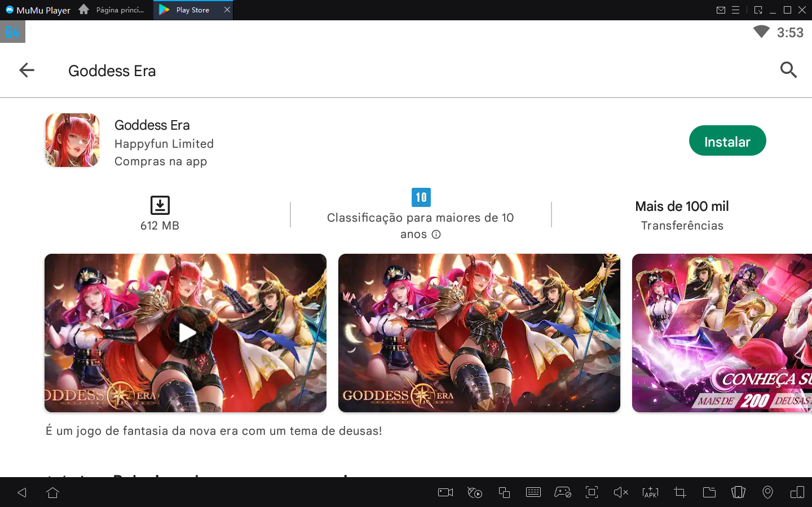Install the Goddess Era app
Viewport: 812px width, 507px height.
[x=727, y=141]
